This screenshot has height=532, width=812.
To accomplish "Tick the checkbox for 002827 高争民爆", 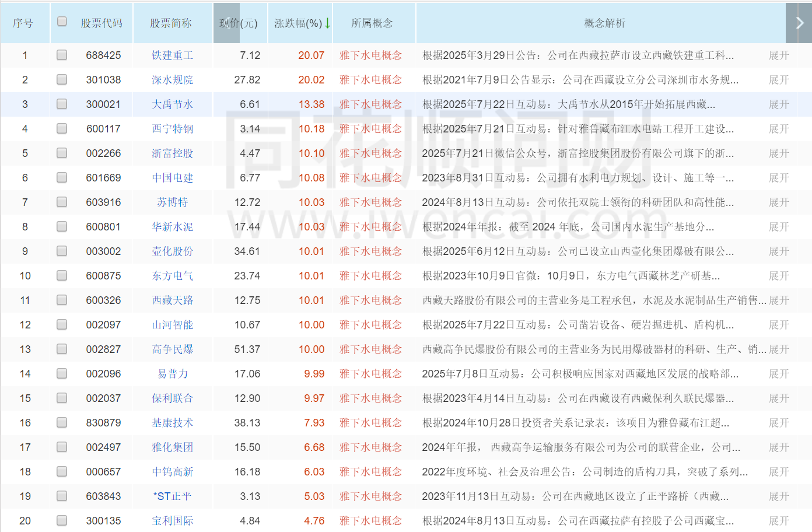I will (62, 349).
